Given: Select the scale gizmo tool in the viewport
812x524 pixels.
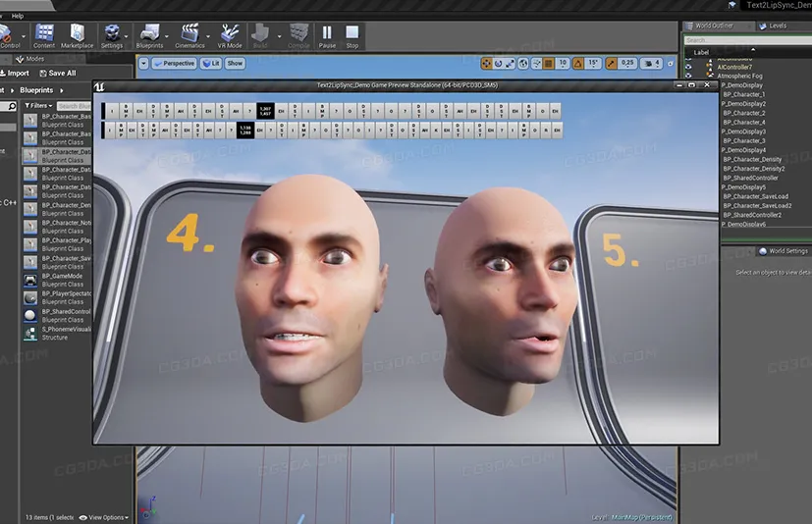Looking at the screenshot, I should [x=511, y=64].
